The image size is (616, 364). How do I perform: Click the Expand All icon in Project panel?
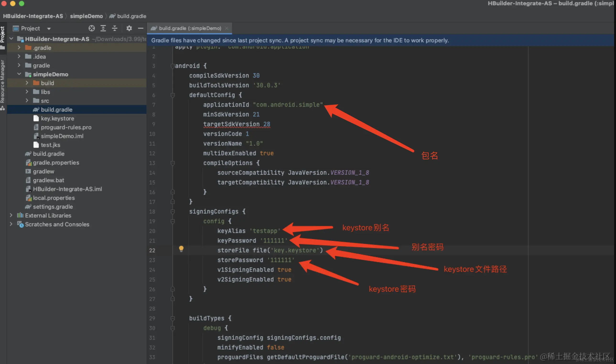point(103,28)
